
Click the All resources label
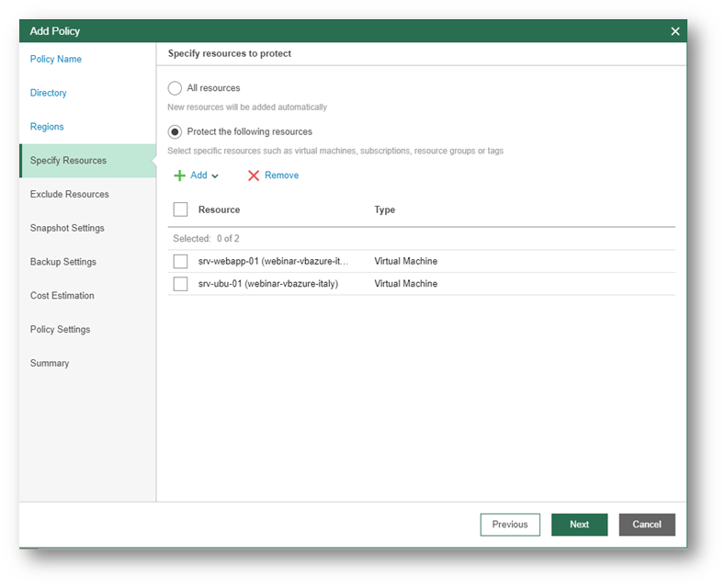click(x=213, y=88)
